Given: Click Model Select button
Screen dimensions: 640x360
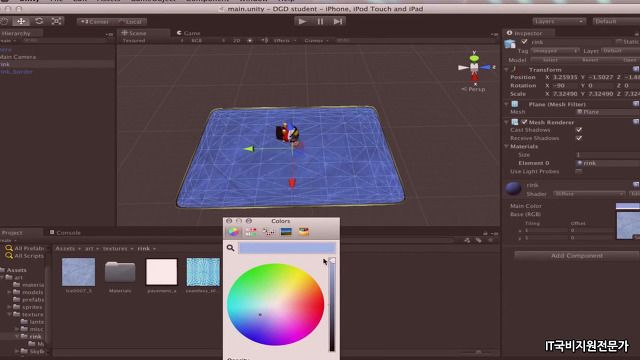Looking at the screenshot, I should (x=550, y=60).
